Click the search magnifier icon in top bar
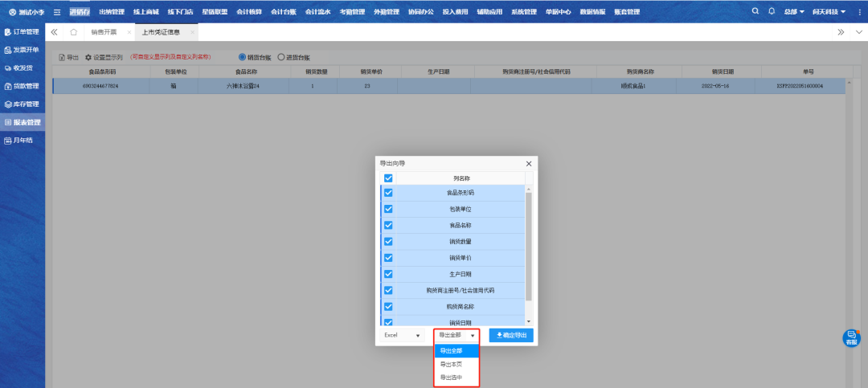The height and width of the screenshot is (388, 868). (755, 12)
